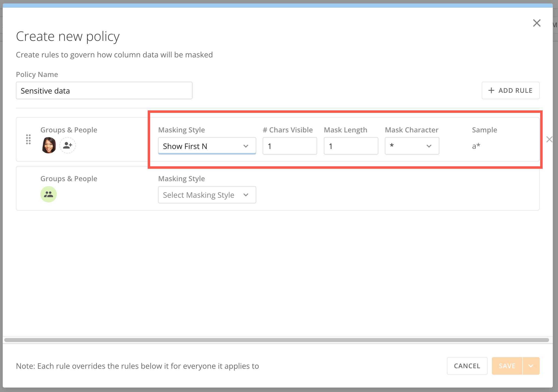The width and height of the screenshot is (558, 392).
Task: Click the Policy Name field containing Sensitive data
Action: click(104, 91)
